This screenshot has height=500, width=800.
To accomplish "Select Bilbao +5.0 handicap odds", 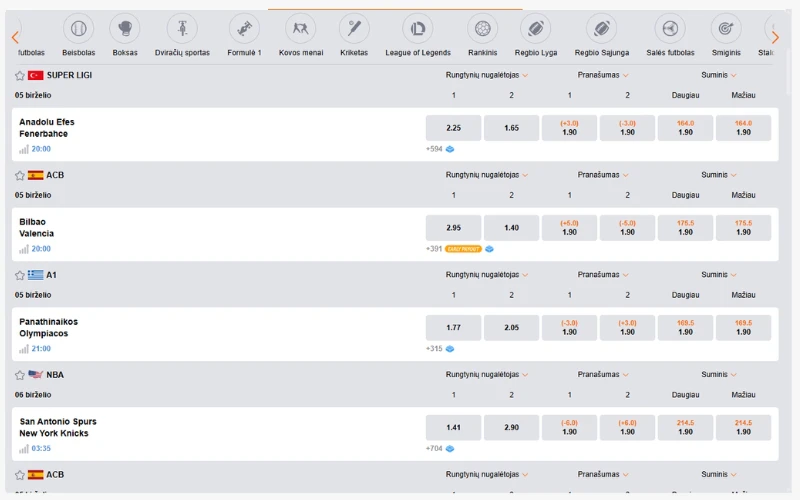I will click(569, 228).
